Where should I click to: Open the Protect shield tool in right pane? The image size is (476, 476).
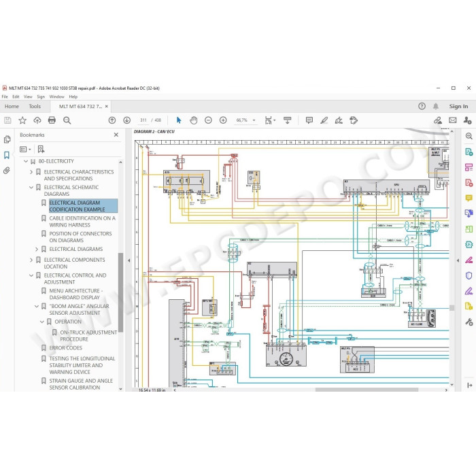pos(469,275)
